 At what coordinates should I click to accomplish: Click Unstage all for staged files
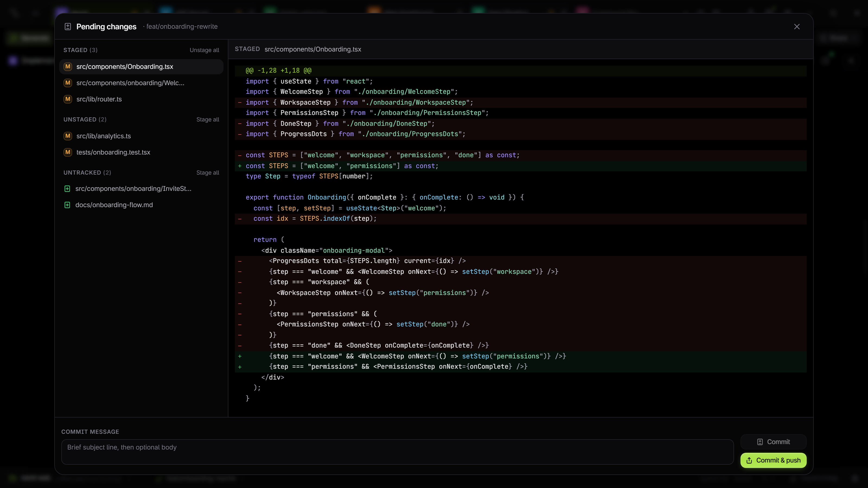tap(204, 50)
